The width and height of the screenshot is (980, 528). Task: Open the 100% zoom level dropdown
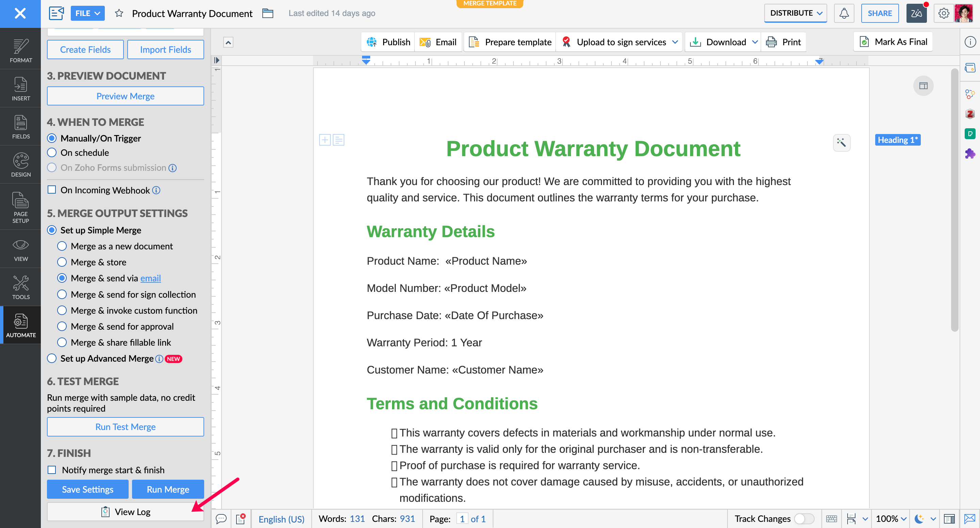click(891, 518)
